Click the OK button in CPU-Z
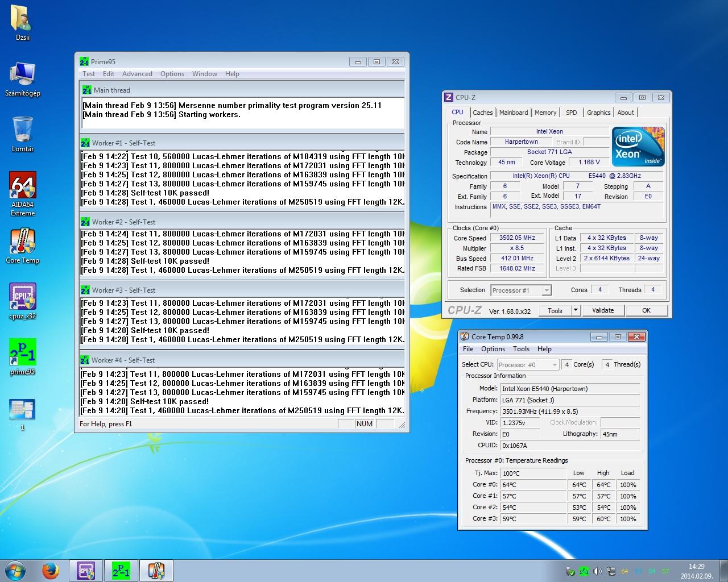 [646, 310]
